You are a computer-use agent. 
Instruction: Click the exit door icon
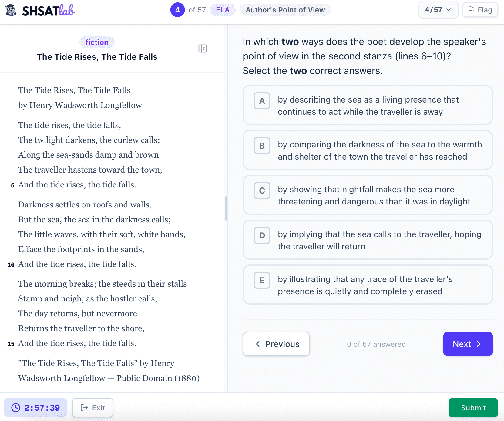[84, 408]
